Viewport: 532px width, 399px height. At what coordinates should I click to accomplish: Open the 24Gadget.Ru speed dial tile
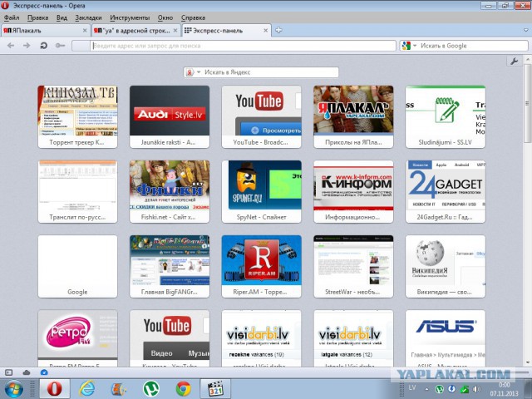coord(446,191)
